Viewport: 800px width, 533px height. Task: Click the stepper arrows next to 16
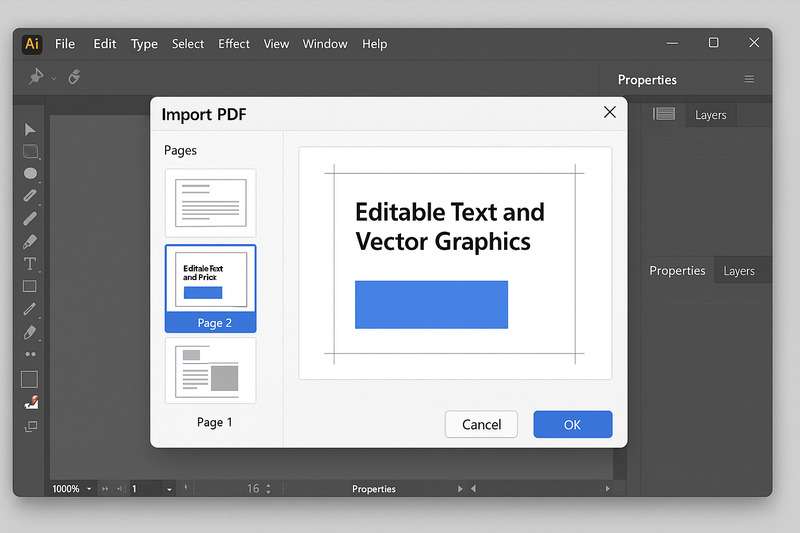pyautogui.click(x=268, y=489)
